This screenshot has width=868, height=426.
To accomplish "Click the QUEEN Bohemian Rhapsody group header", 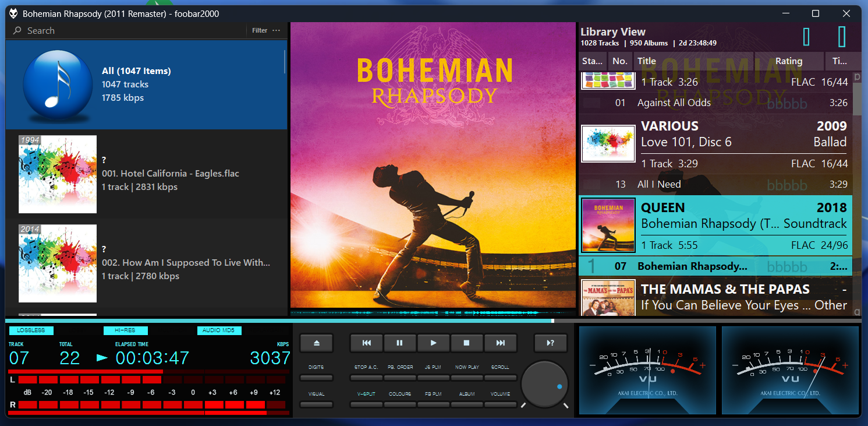I will (x=715, y=226).
